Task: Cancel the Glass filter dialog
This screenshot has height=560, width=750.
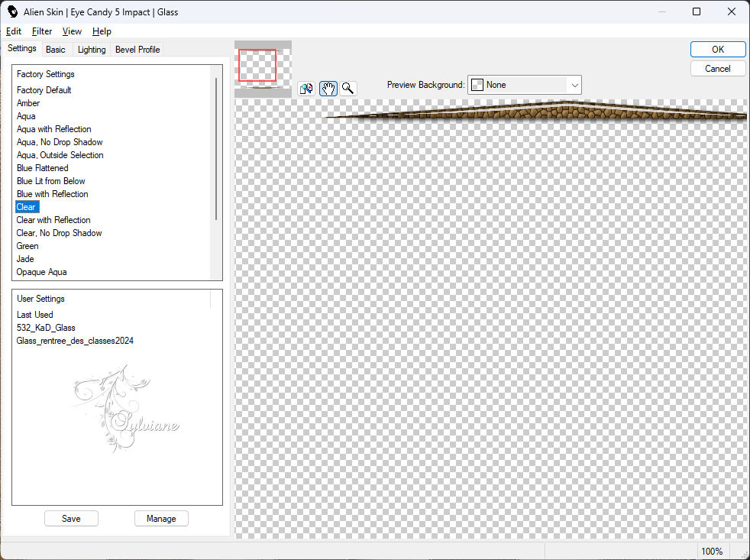Action: [717, 69]
